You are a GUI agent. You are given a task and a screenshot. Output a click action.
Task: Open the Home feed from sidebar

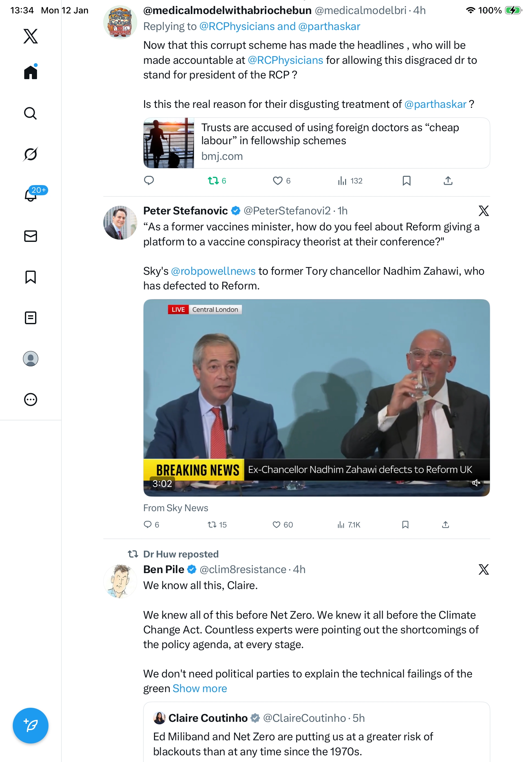pos(31,72)
